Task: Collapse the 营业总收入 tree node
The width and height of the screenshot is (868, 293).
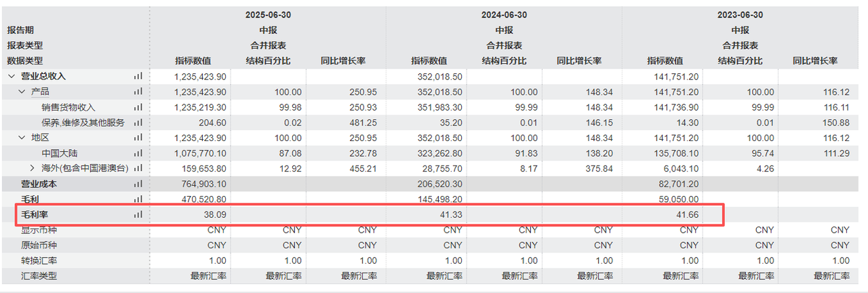Action: [11, 77]
